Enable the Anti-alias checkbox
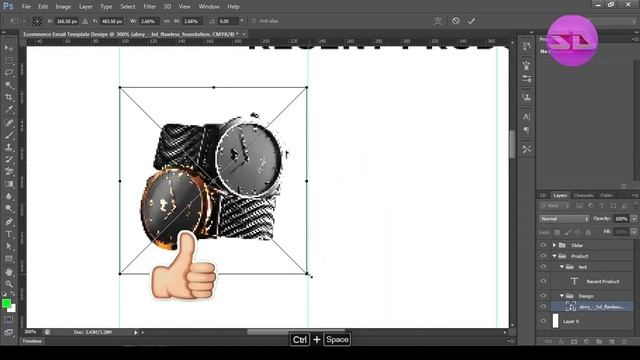This screenshot has width=640, height=360. 254,21
